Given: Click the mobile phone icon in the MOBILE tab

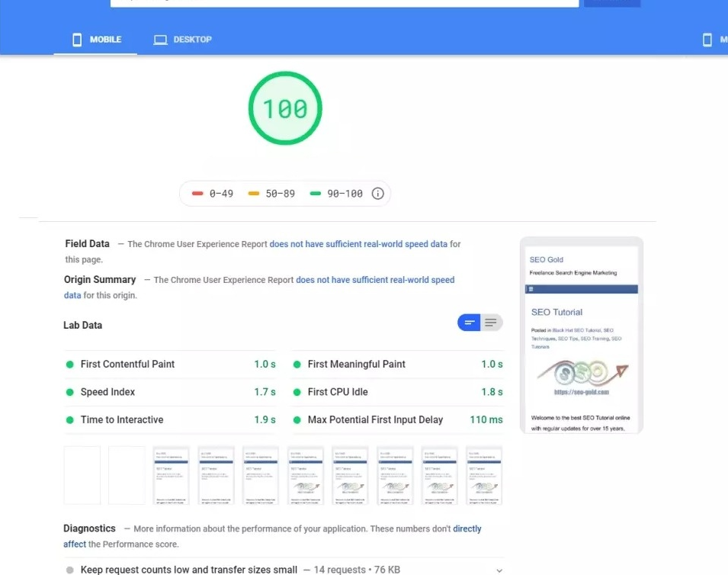Looking at the screenshot, I should (77, 40).
